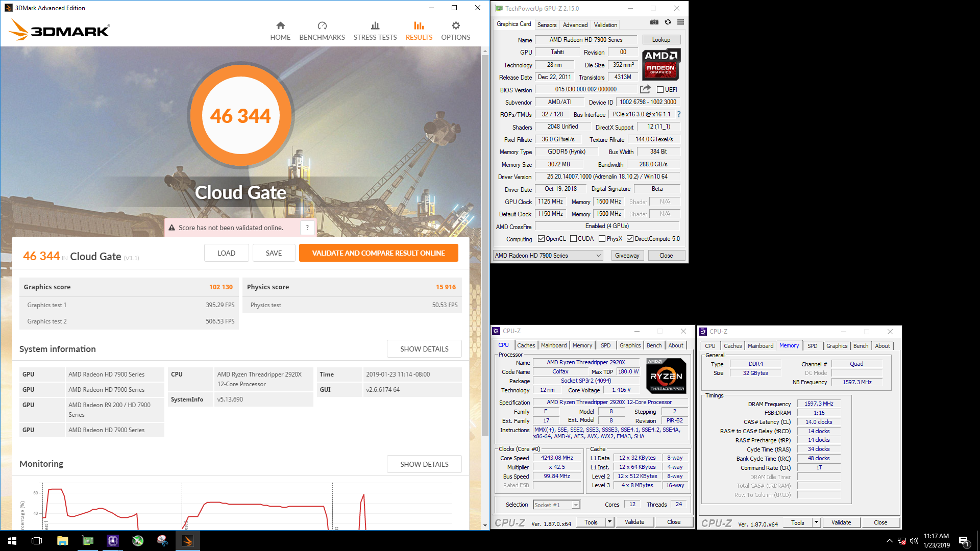
Task: Open the STRESS TESTS chart icon
Action: click(375, 26)
